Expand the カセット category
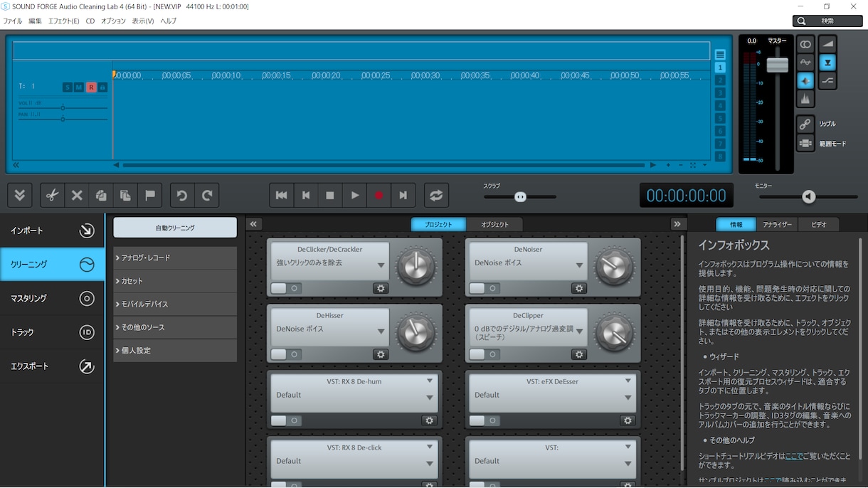868x488 pixels. (175, 281)
